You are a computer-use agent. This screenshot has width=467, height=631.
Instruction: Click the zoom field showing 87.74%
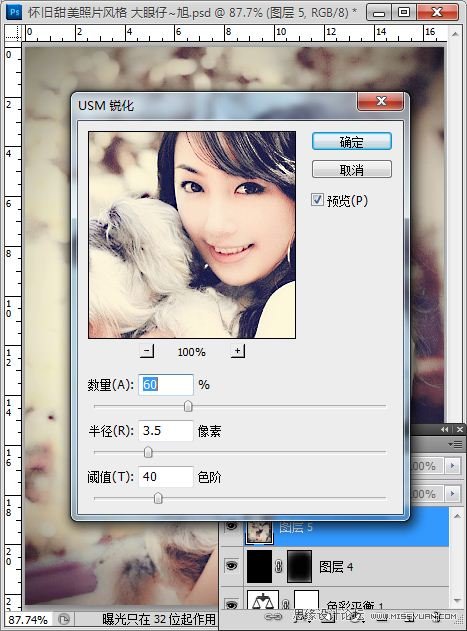(x=28, y=619)
